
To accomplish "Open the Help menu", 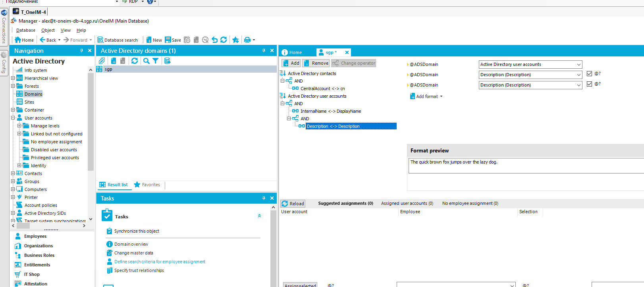I will (81, 30).
